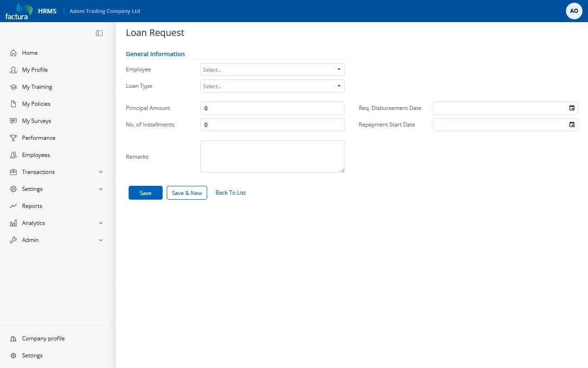Click the Employees people icon

click(13, 155)
